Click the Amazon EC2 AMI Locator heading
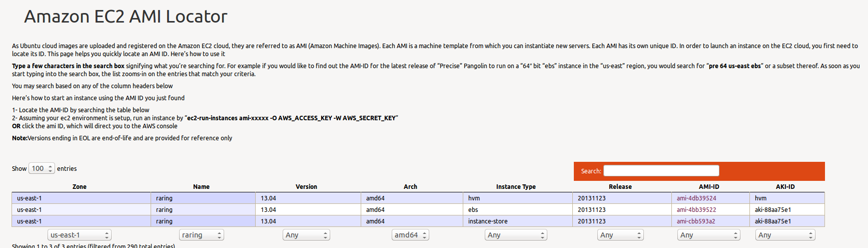Viewport: 868px width, 248px height. click(x=126, y=17)
